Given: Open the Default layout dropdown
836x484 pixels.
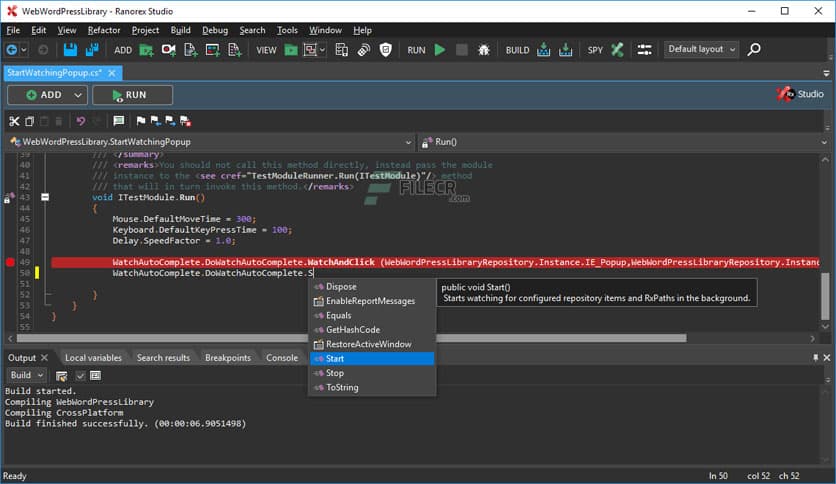Looking at the screenshot, I should click(x=701, y=50).
